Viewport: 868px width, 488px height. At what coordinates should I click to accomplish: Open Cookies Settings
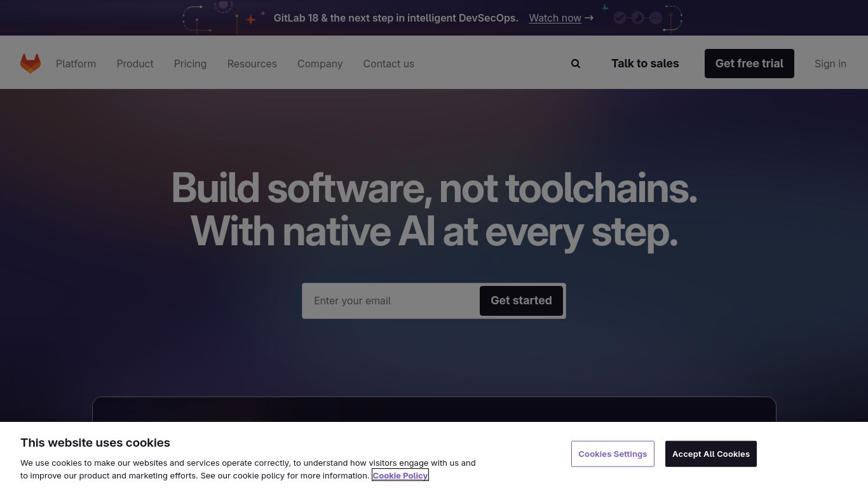(613, 454)
